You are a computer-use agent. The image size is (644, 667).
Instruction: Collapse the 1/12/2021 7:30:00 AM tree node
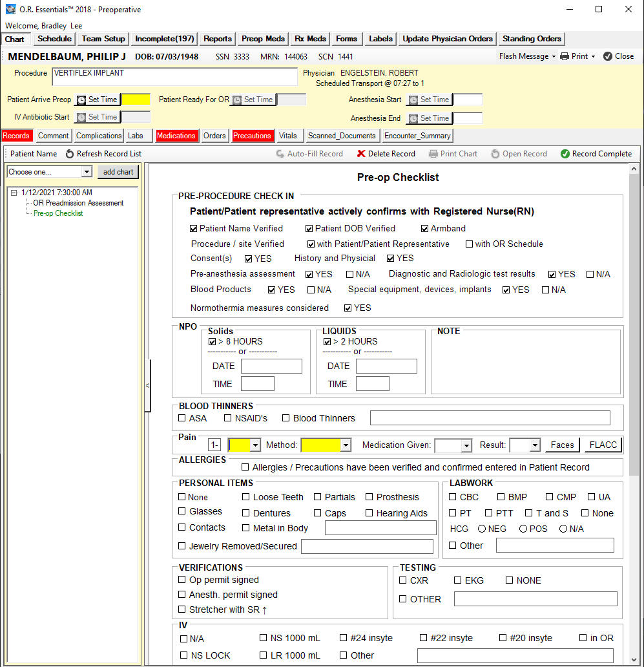pyautogui.click(x=14, y=193)
